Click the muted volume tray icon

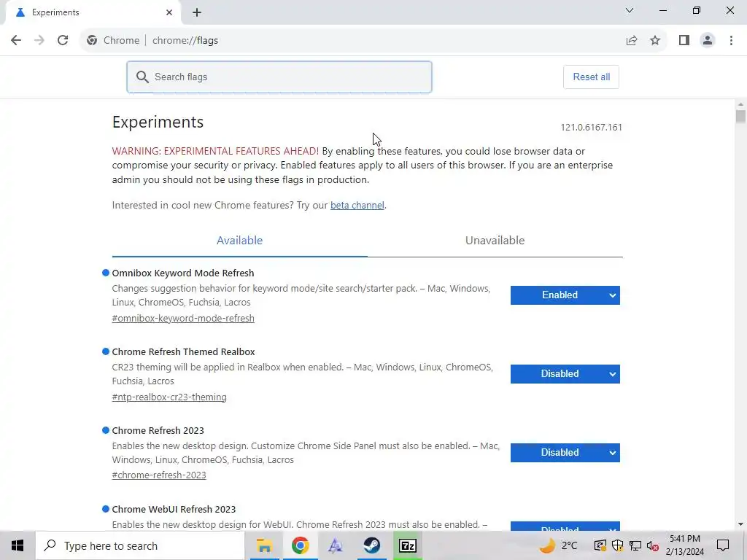coord(653,545)
